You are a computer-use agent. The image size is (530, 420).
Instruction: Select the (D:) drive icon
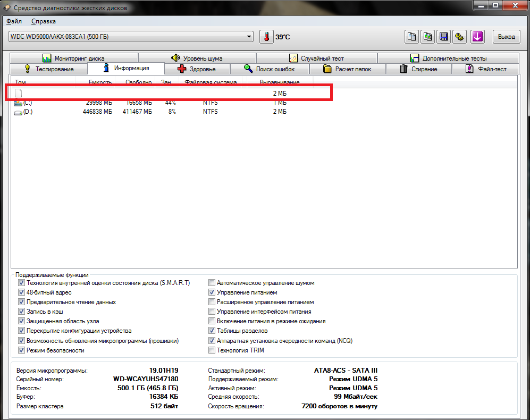(x=18, y=112)
